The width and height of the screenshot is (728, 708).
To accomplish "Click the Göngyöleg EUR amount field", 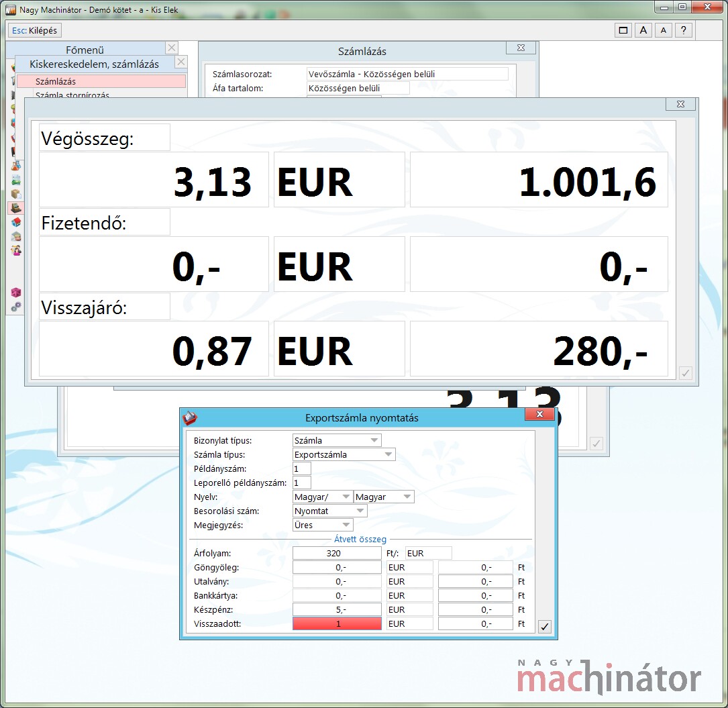I will click(x=337, y=567).
